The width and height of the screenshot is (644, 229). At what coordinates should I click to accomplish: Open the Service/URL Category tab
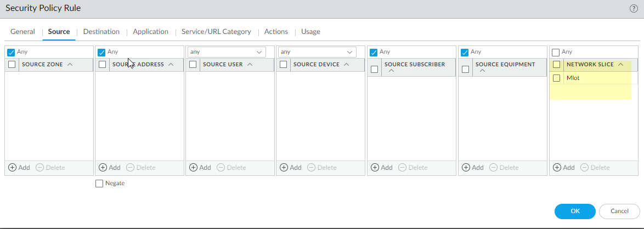click(x=216, y=32)
